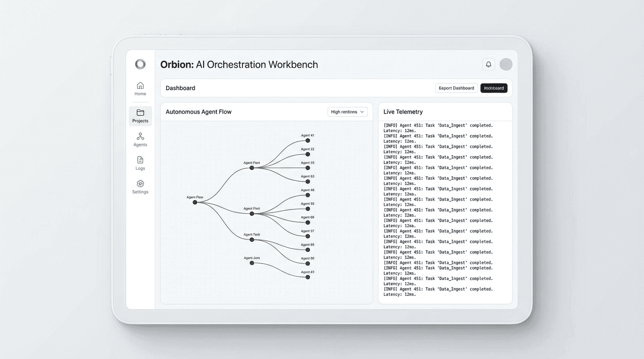The width and height of the screenshot is (644, 359).
Task: Select the Agent Jom node
Action: pyautogui.click(x=252, y=263)
